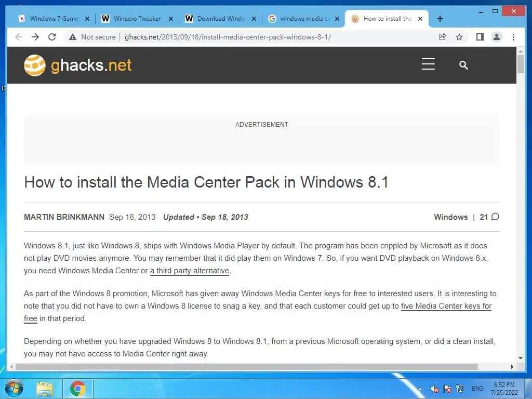Open the five Media Center keys for link
Viewport: 532px width, 399px height.
point(446,306)
